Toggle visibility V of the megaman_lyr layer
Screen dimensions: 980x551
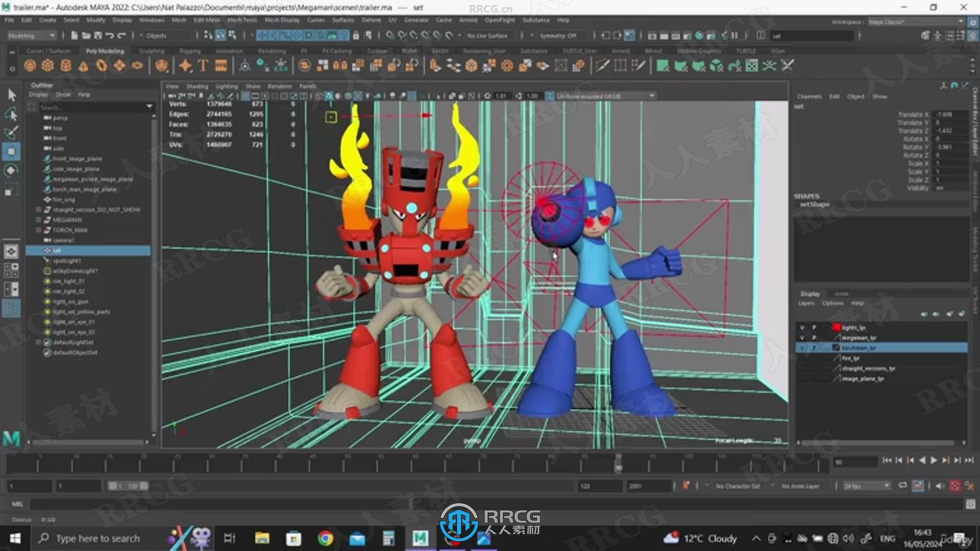[x=802, y=338]
